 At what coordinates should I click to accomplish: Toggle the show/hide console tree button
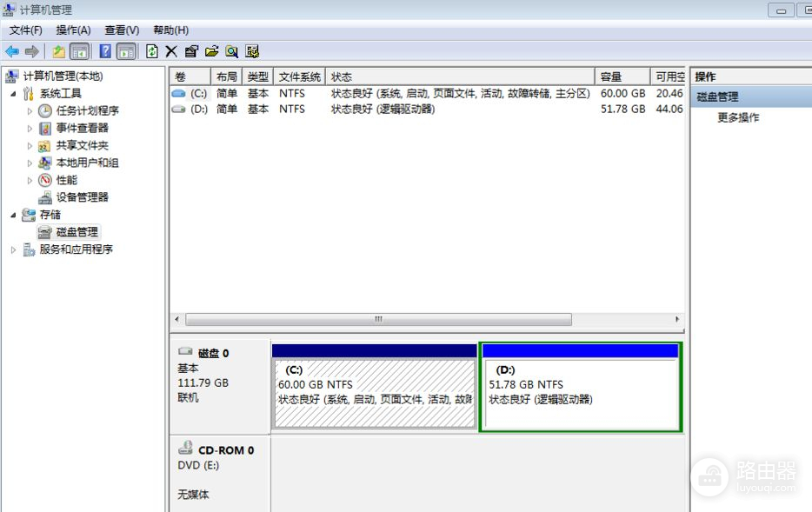point(79,51)
